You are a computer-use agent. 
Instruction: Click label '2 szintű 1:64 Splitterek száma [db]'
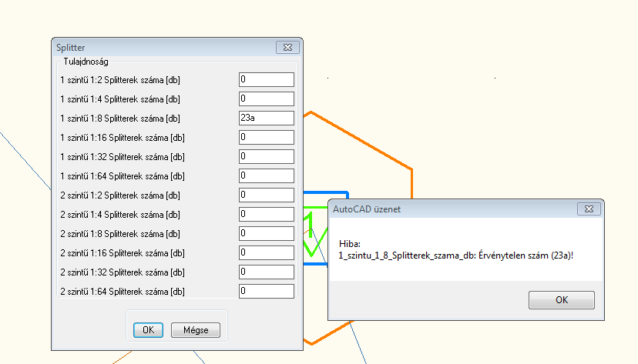click(x=123, y=292)
